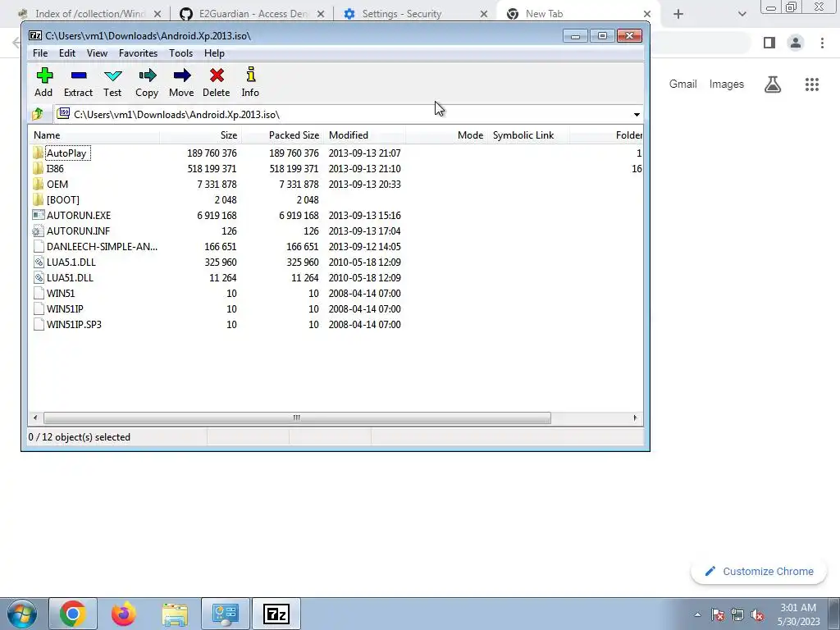Open Control Panel taskbar icon
The width and height of the screenshot is (840, 630).
pos(225,614)
